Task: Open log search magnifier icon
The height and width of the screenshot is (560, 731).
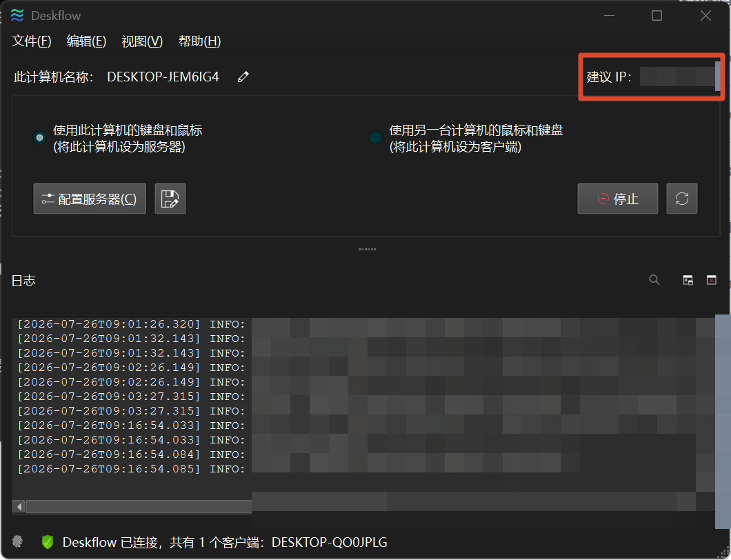Action: [654, 280]
